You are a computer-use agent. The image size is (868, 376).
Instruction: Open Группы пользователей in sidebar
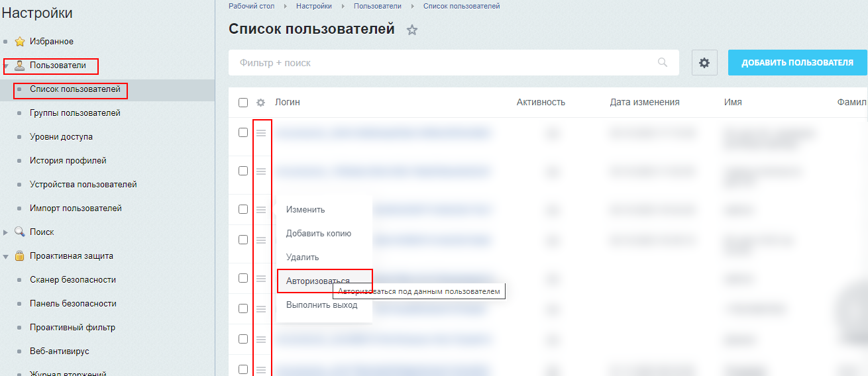[x=75, y=113]
